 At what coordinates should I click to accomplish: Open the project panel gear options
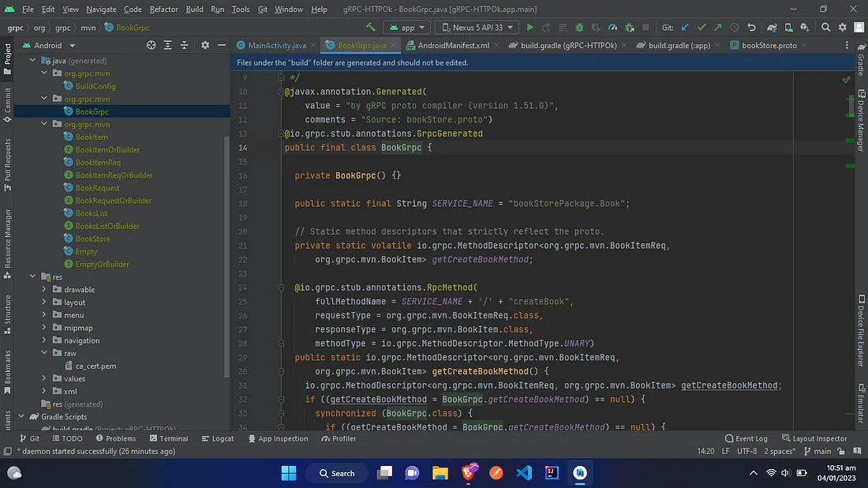tap(204, 46)
